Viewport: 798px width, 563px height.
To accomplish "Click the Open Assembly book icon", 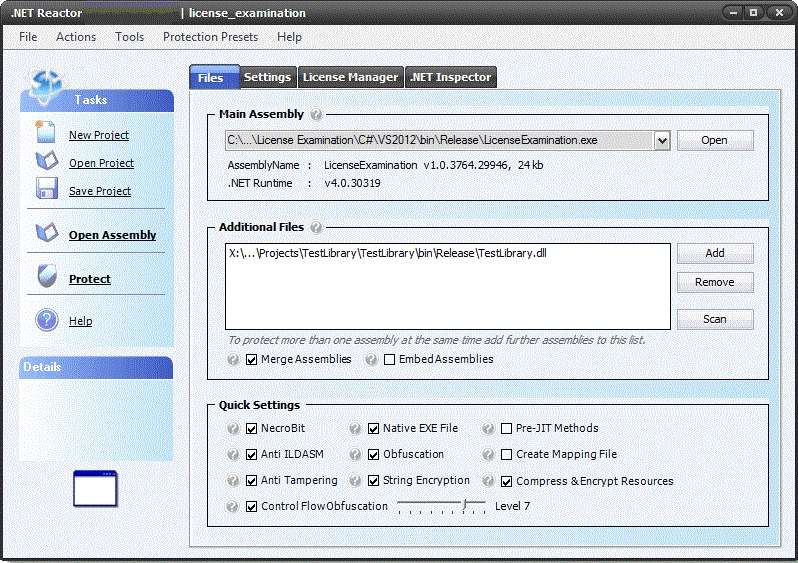I will click(46, 232).
